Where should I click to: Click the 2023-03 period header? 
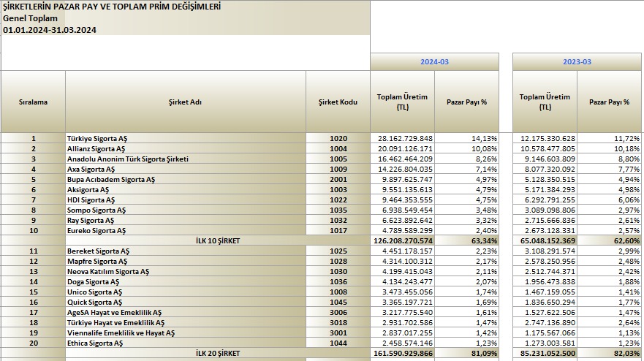point(577,61)
